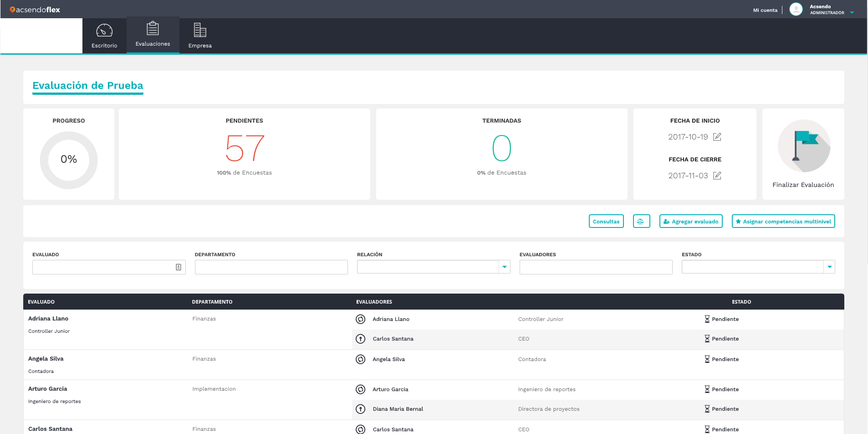Click the contact icon in Evaluado field
The image size is (868, 434).
179,267
